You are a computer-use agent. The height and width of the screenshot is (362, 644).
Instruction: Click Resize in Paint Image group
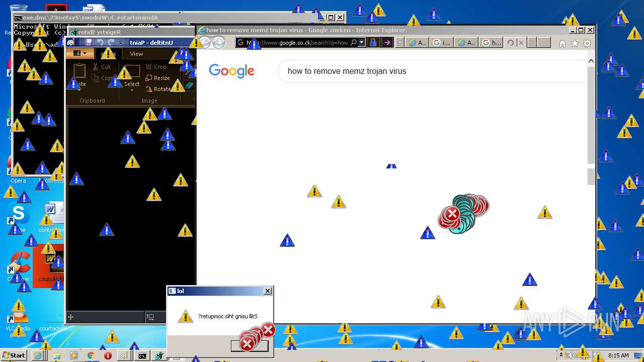(x=157, y=78)
